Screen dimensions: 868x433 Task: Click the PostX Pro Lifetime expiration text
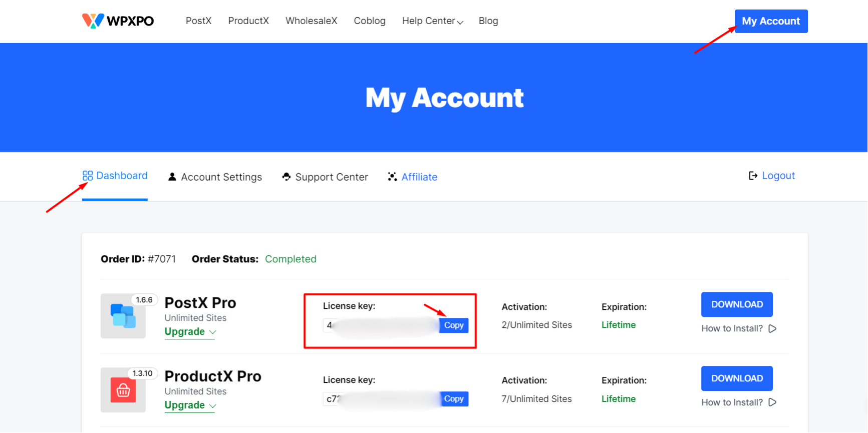coord(619,325)
